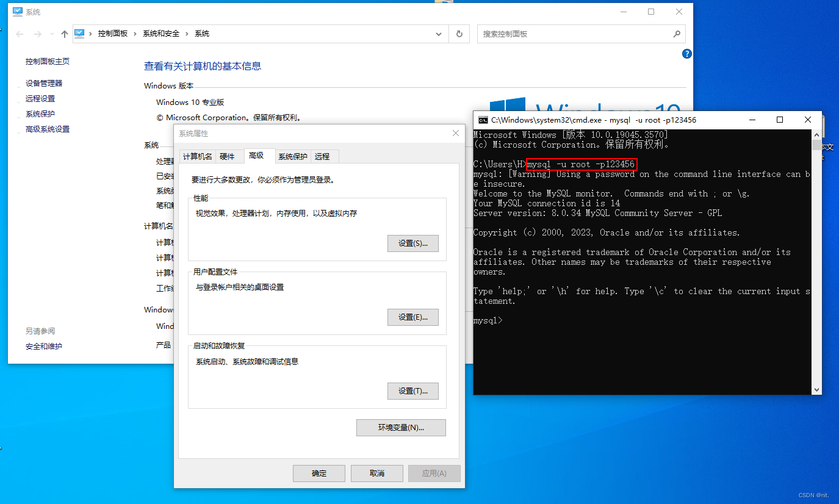Close the System control panel window
839x504 pixels.
pos(679,12)
